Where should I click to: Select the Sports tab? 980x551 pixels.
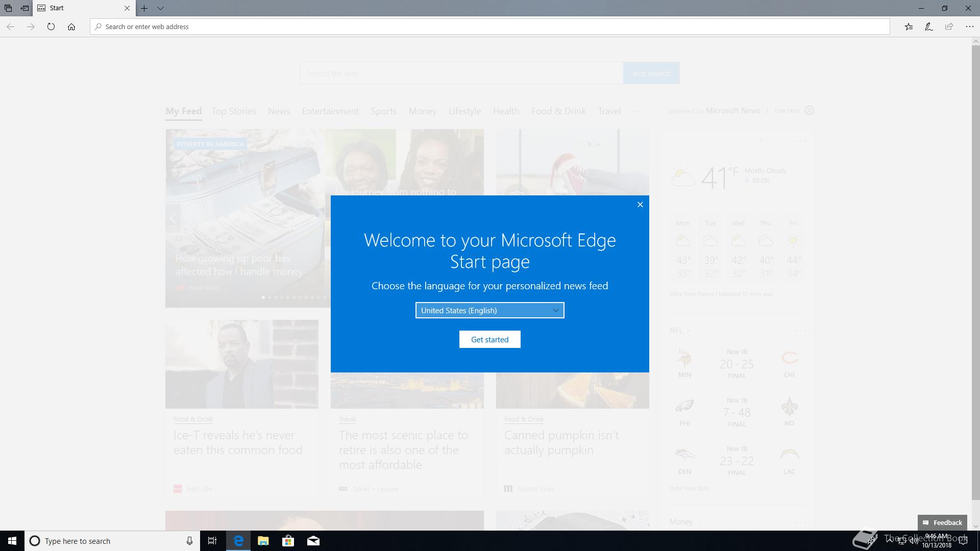pos(384,111)
